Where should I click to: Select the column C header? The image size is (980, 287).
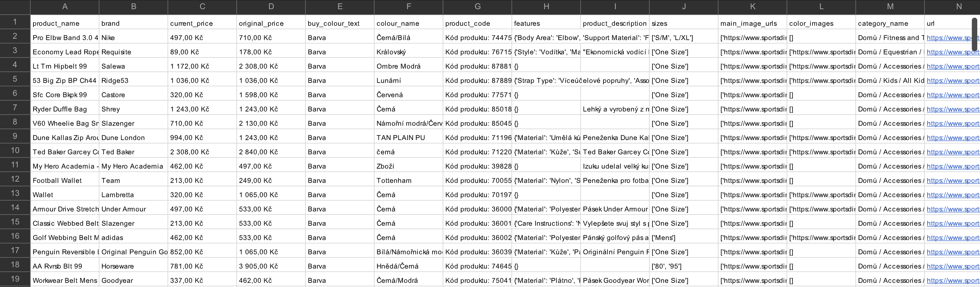point(202,6)
